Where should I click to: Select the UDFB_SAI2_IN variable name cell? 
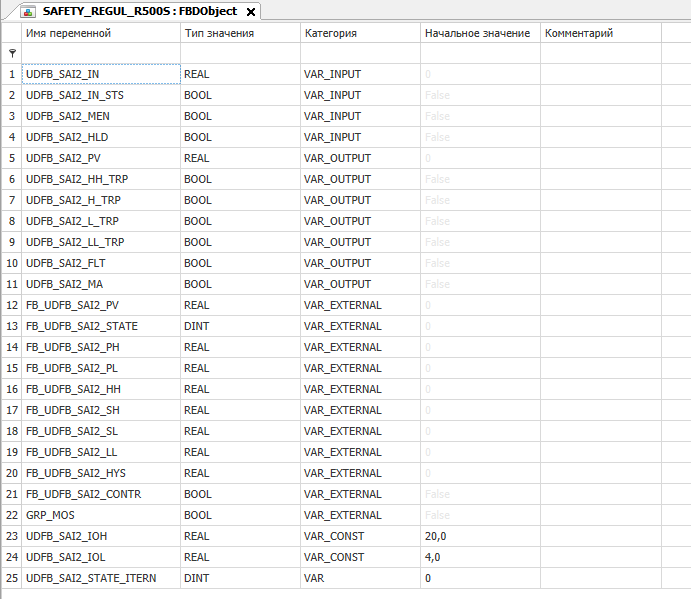tap(100, 74)
